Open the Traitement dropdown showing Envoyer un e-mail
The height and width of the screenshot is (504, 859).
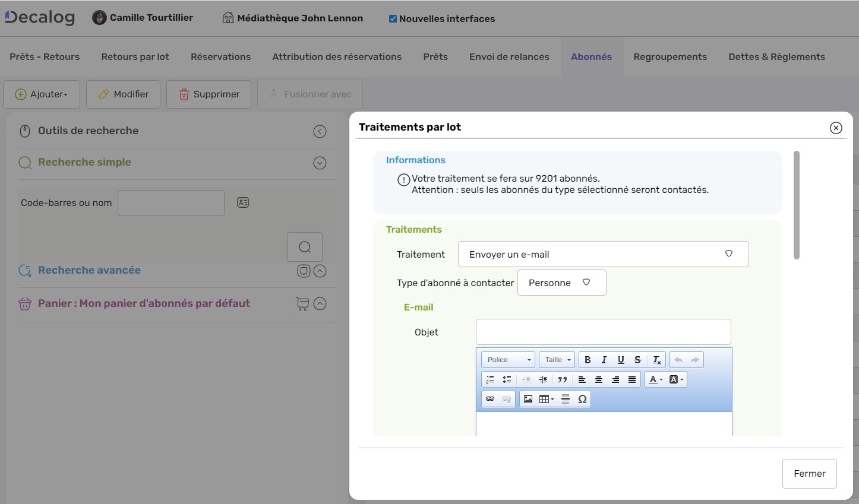click(603, 254)
